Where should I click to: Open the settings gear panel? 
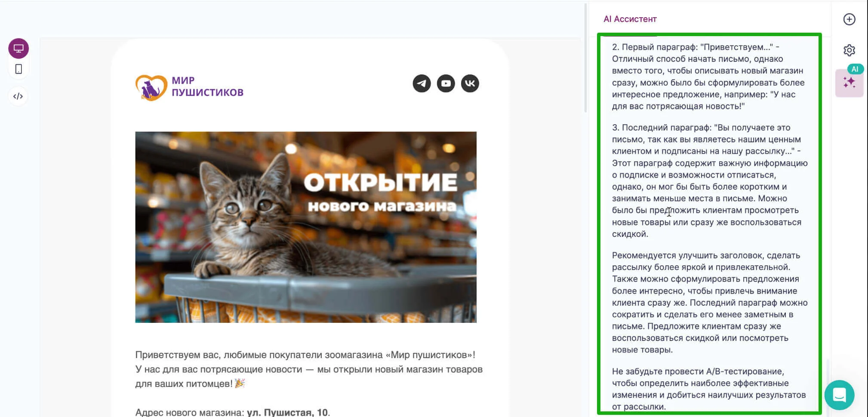pos(849,50)
